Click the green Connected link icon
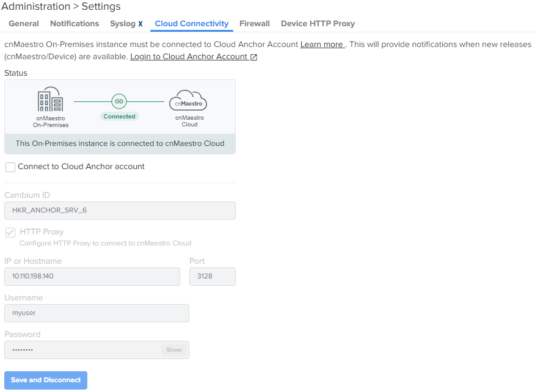This screenshot has height=392, width=535. pyautogui.click(x=119, y=101)
